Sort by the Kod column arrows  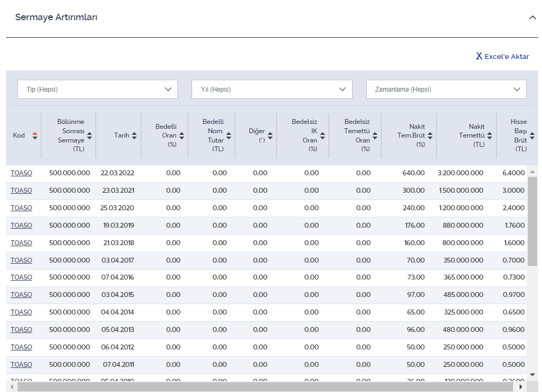pos(35,135)
